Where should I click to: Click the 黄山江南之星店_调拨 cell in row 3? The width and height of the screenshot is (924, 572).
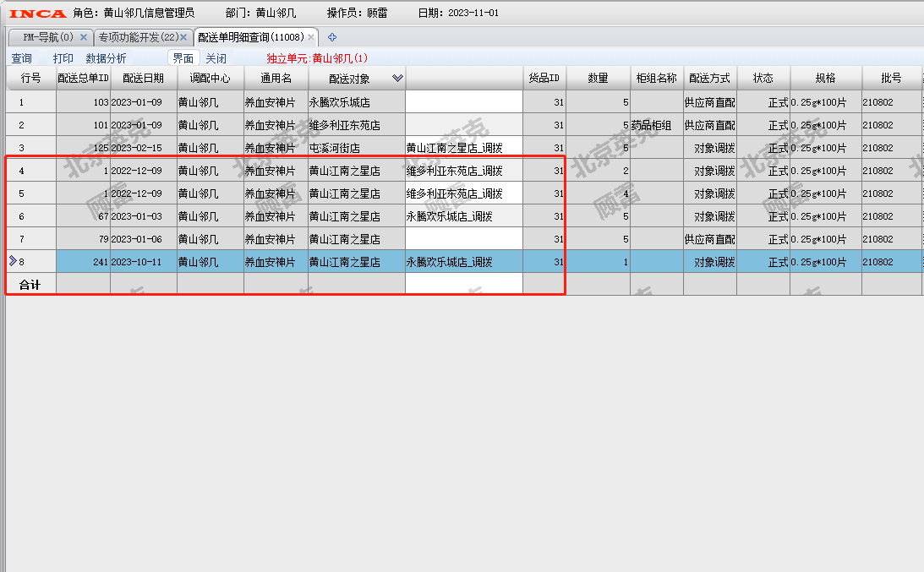pos(464,148)
